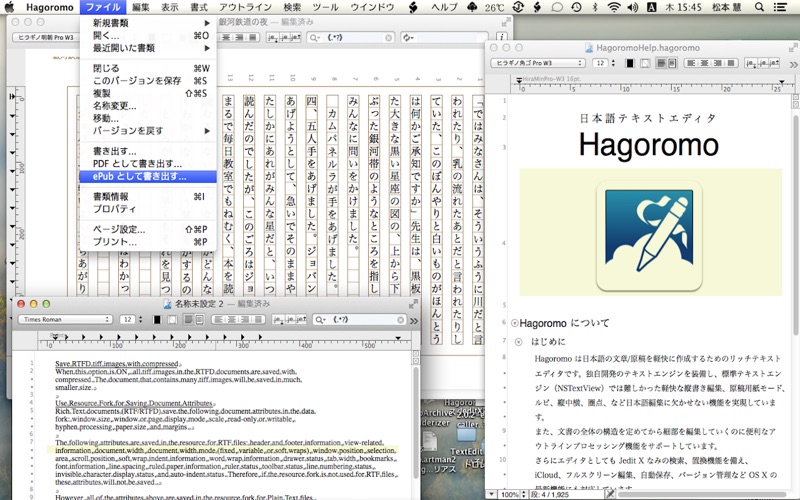Image resolution: width=800 pixels, height=500 pixels.
Task: Click the superscript icon in 名称未設定 2 toolbar
Action: (x=301, y=319)
